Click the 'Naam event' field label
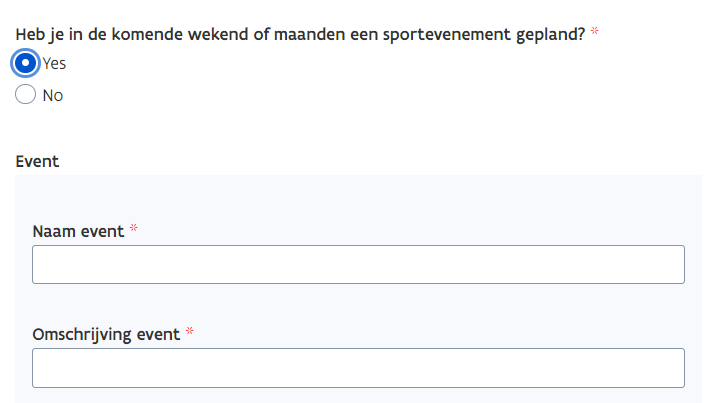Image resolution: width=719 pixels, height=403 pixels. tap(78, 231)
